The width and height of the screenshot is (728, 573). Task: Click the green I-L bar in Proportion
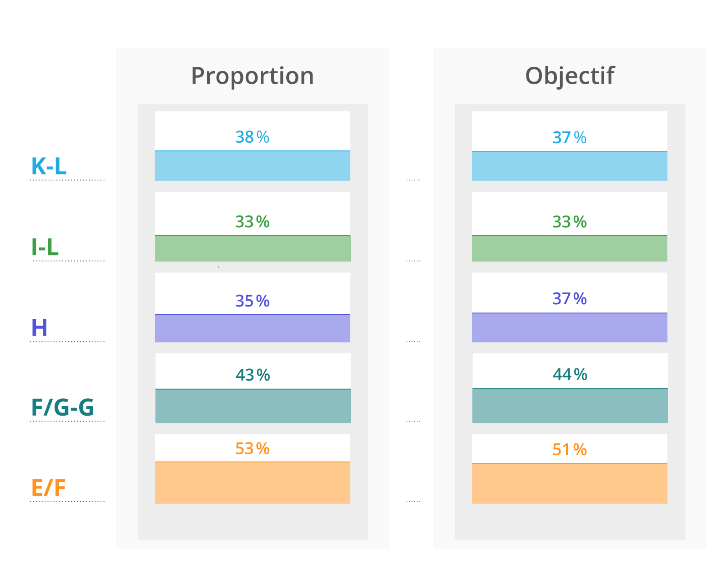(253, 248)
